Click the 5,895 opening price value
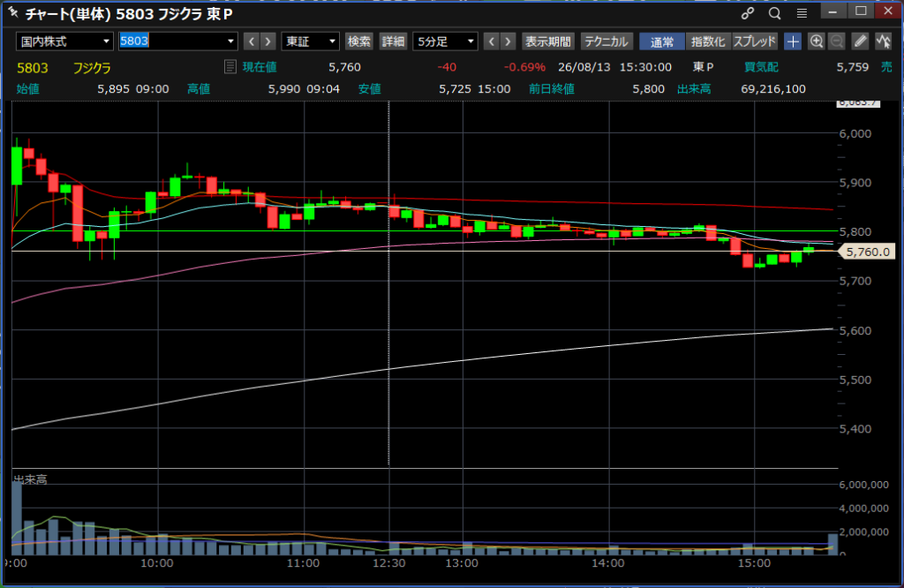 (x=114, y=89)
